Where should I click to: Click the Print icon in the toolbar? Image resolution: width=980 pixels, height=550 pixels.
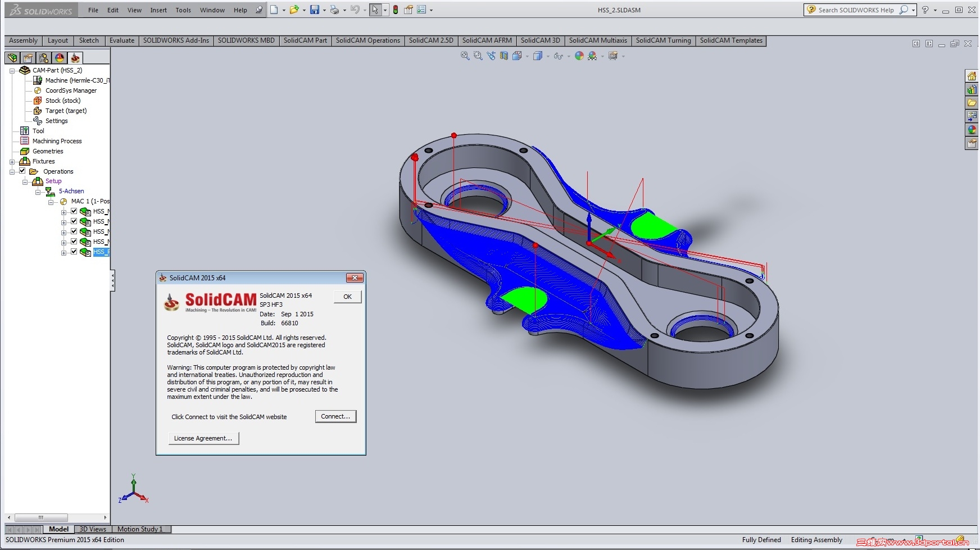[335, 10]
